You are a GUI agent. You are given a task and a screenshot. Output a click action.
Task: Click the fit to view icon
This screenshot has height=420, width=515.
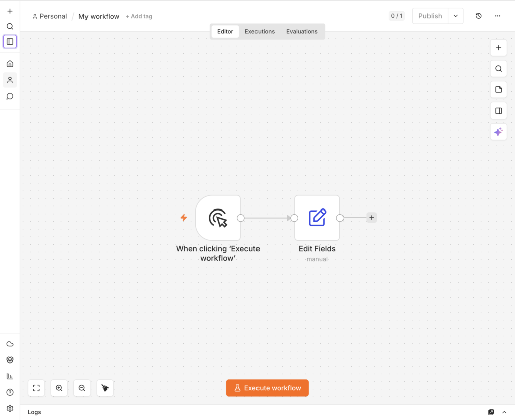[x=36, y=388]
